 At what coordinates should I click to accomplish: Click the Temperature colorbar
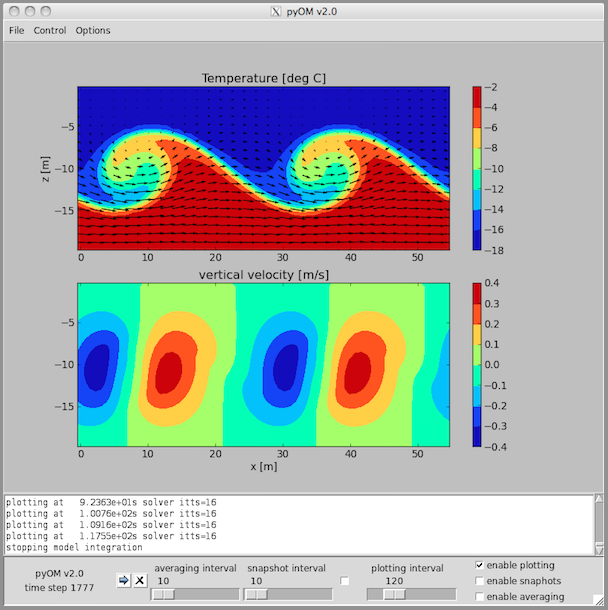pyautogui.click(x=479, y=168)
